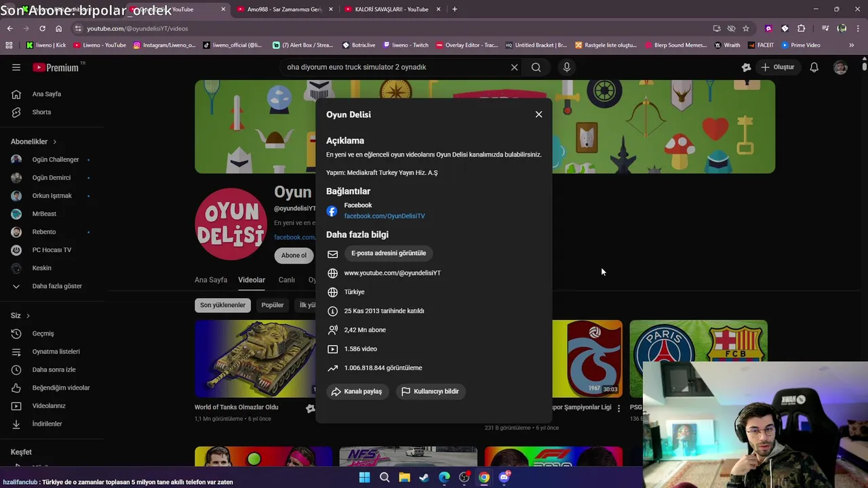The height and width of the screenshot is (488, 868).
Task: Open the Prime Video bookmark
Action: click(801, 45)
